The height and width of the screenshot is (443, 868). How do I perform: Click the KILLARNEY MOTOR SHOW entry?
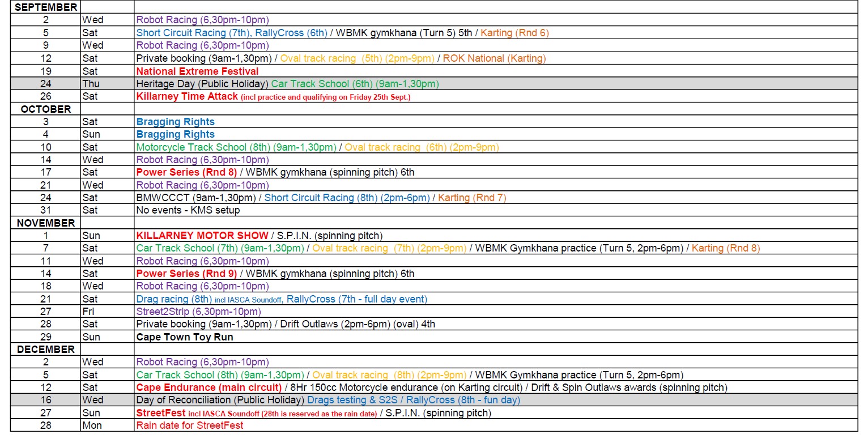202,236
